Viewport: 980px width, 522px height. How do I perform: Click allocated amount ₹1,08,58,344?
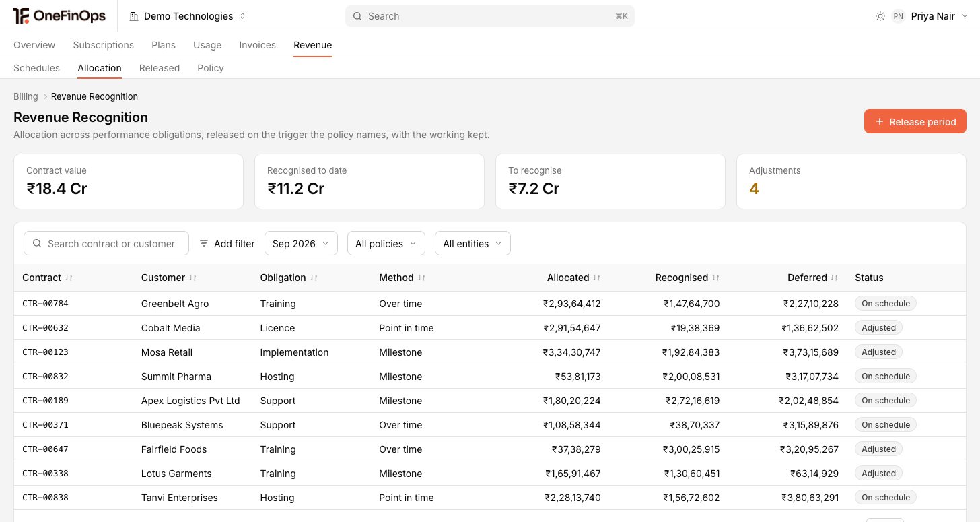coord(572,425)
